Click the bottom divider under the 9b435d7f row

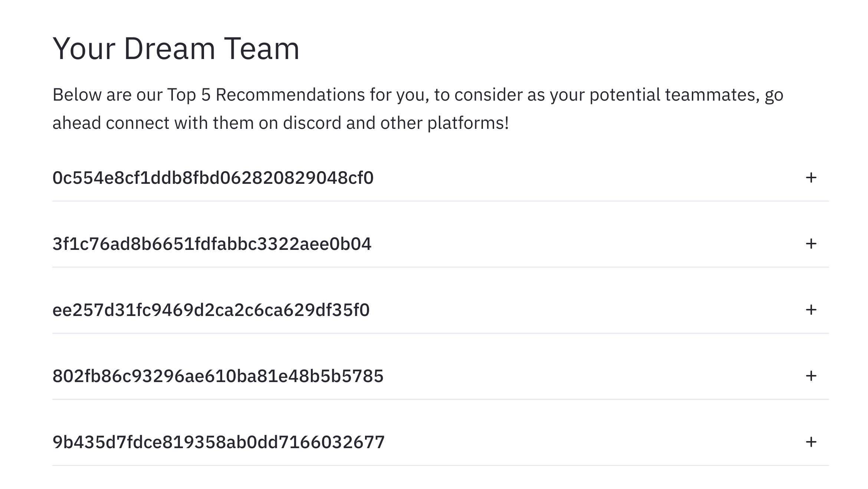coord(440,465)
